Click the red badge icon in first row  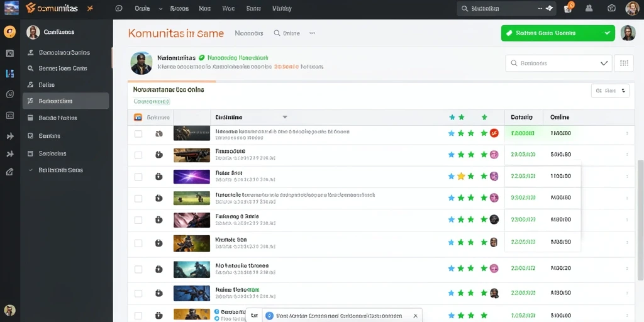494,133
